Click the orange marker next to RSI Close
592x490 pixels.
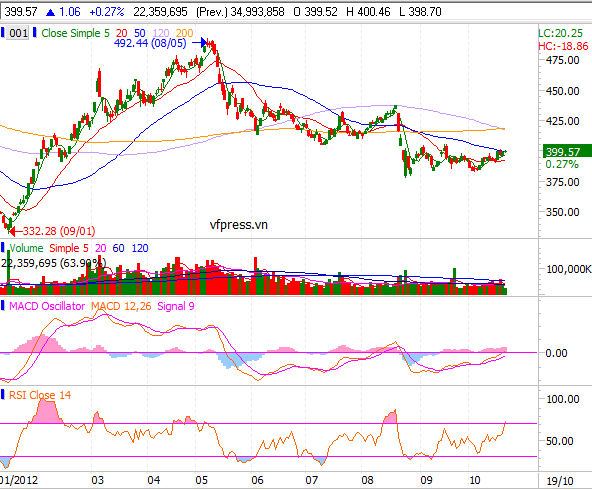coord(3,395)
